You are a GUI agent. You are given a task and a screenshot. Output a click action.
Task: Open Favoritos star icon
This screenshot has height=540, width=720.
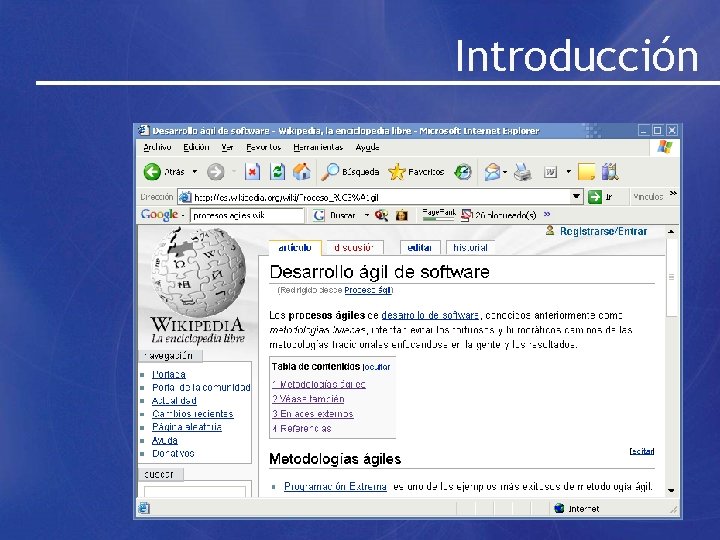pos(397,172)
